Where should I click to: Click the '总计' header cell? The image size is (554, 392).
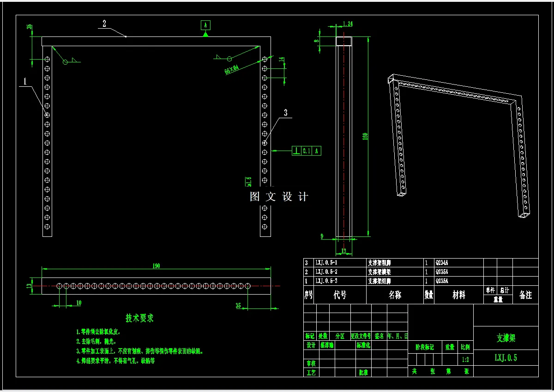[x=504, y=290]
